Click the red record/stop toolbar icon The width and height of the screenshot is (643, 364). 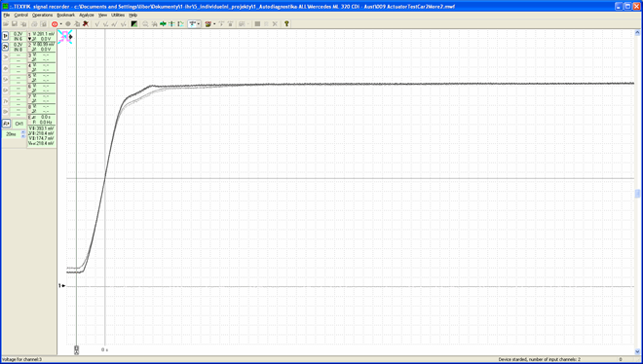[x=55, y=24]
